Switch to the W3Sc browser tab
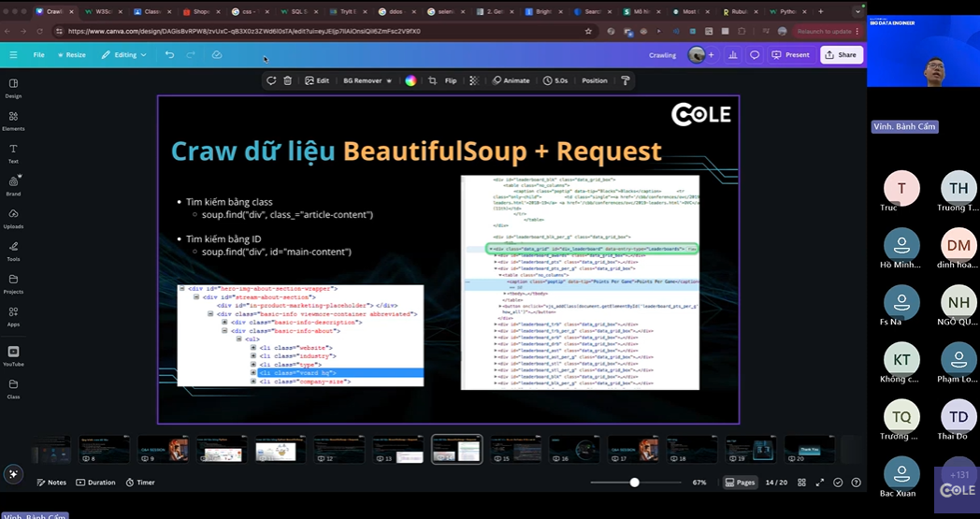The height and width of the screenshot is (519, 980). [x=103, y=11]
